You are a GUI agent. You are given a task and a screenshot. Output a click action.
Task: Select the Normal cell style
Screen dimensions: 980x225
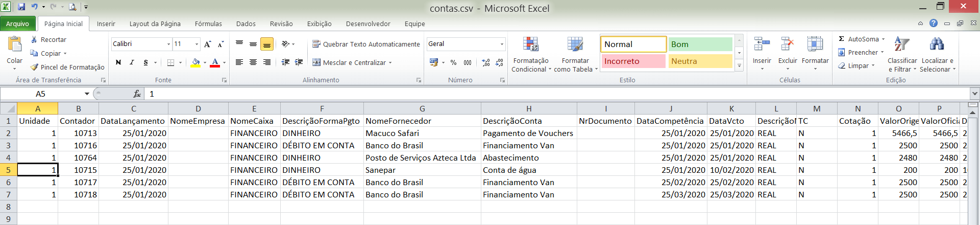coord(633,44)
